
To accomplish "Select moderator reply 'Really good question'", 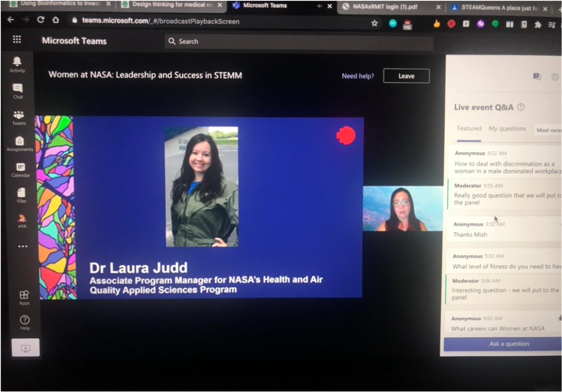I will coord(505,194).
